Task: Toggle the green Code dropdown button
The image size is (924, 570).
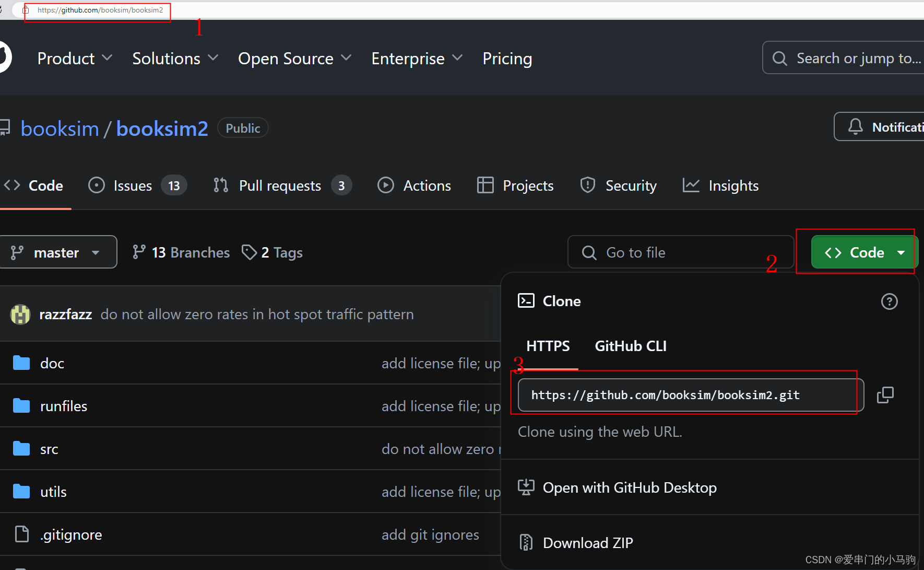Action: [x=864, y=252]
